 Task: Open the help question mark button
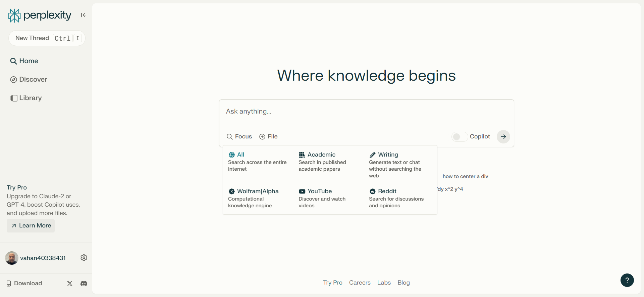627,280
